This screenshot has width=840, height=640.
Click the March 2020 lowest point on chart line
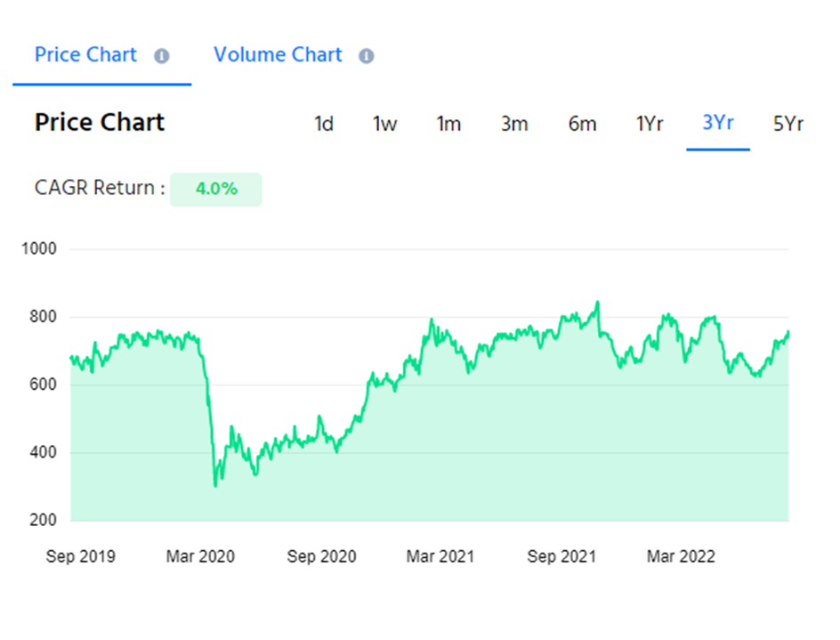tap(215, 485)
